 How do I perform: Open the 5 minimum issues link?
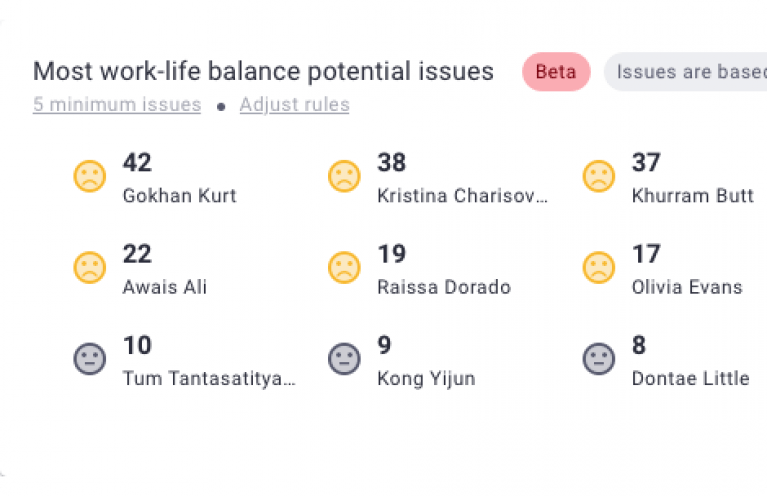117,105
